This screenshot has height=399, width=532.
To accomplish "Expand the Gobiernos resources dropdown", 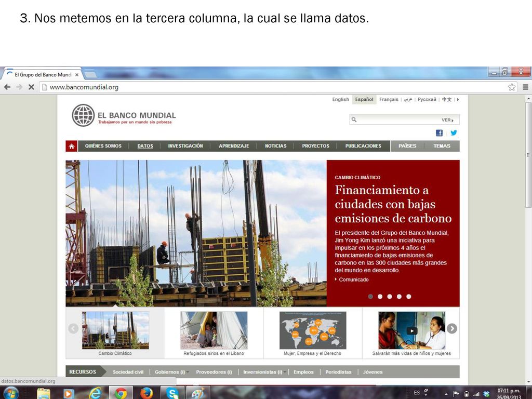I will coord(188,372).
